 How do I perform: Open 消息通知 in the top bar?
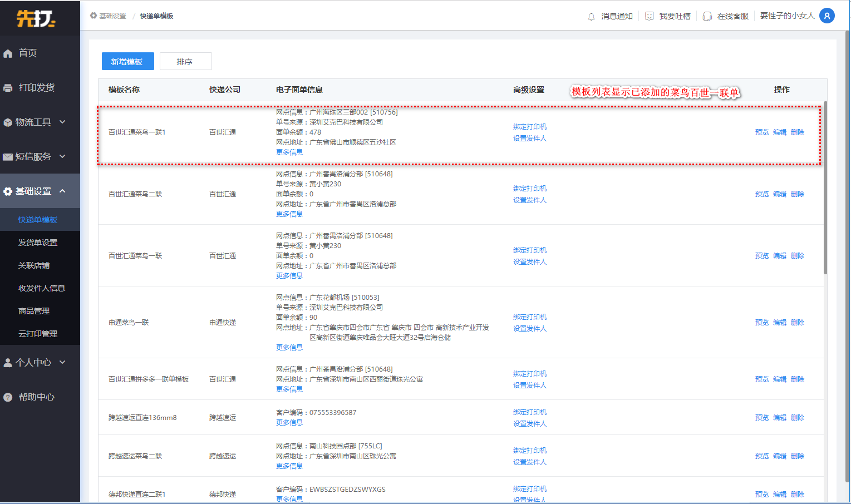[x=617, y=16]
